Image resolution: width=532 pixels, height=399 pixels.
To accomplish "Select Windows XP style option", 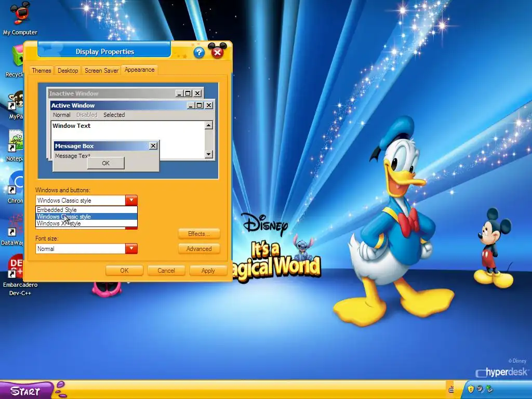I will point(87,223).
